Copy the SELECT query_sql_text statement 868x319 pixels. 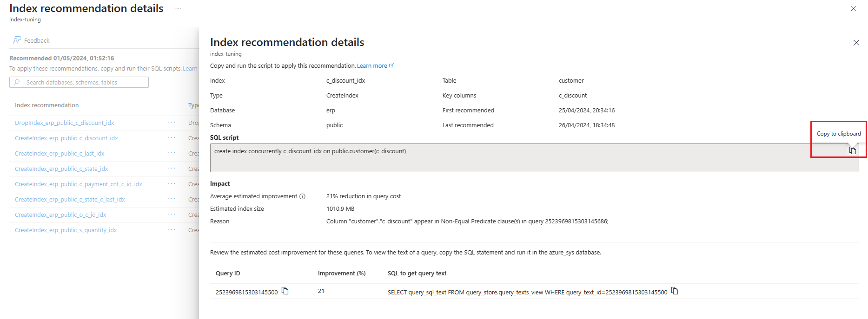(675, 291)
